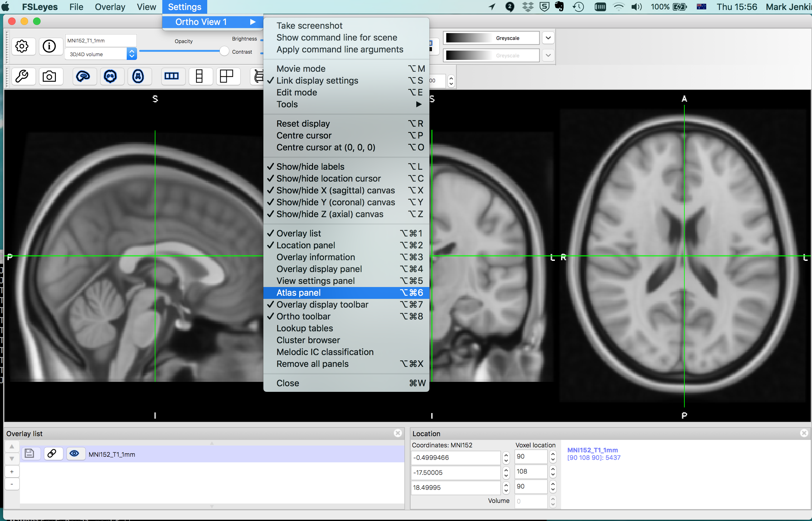Open the 3D/4D volume type dropdown
The width and height of the screenshot is (812, 521).
[x=101, y=54]
